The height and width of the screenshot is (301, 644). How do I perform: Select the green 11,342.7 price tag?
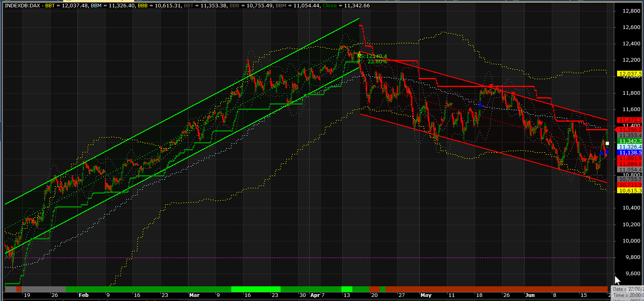click(630, 141)
